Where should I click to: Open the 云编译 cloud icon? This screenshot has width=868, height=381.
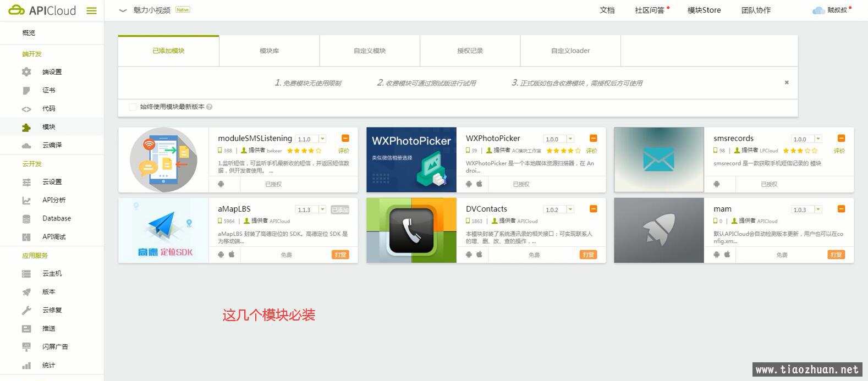[x=26, y=146]
